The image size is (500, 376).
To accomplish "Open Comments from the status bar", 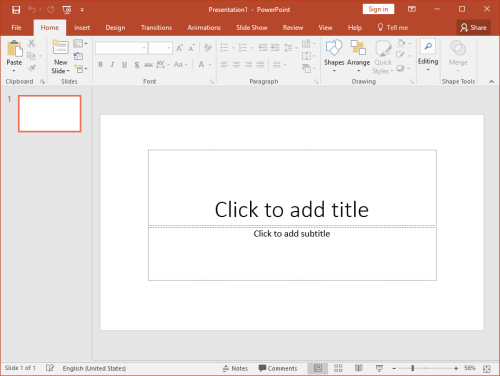I will 278,368.
